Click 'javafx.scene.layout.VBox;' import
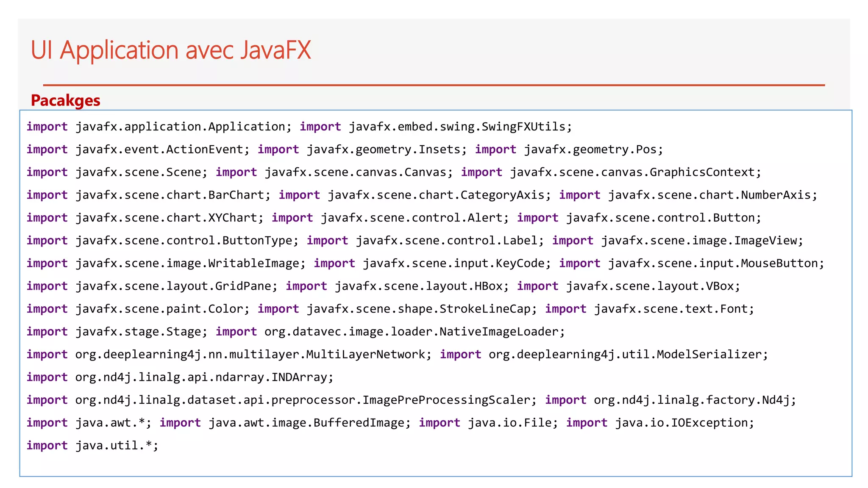 click(653, 287)
